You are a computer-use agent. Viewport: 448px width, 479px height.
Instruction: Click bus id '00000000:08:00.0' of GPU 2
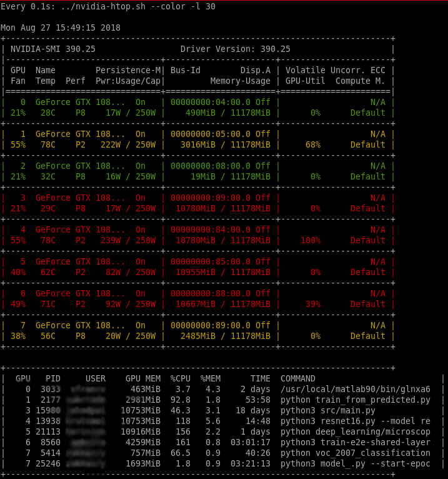click(x=211, y=166)
